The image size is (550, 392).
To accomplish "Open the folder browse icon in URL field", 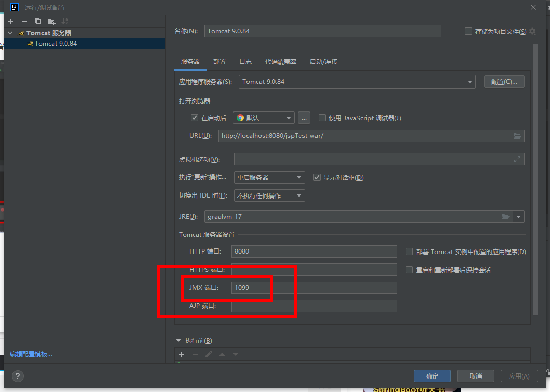I will (x=517, y=136).
